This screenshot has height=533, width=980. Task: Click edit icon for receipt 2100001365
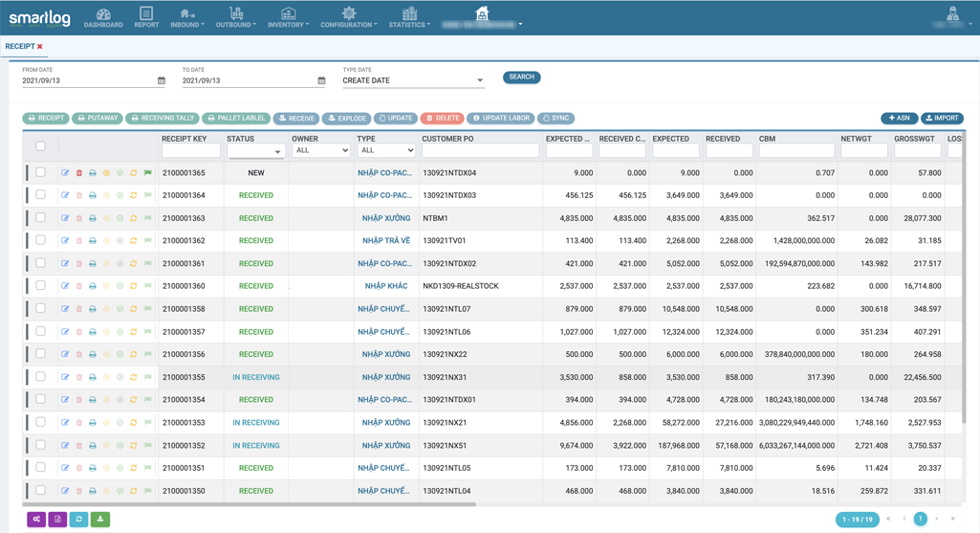point(65,173)
